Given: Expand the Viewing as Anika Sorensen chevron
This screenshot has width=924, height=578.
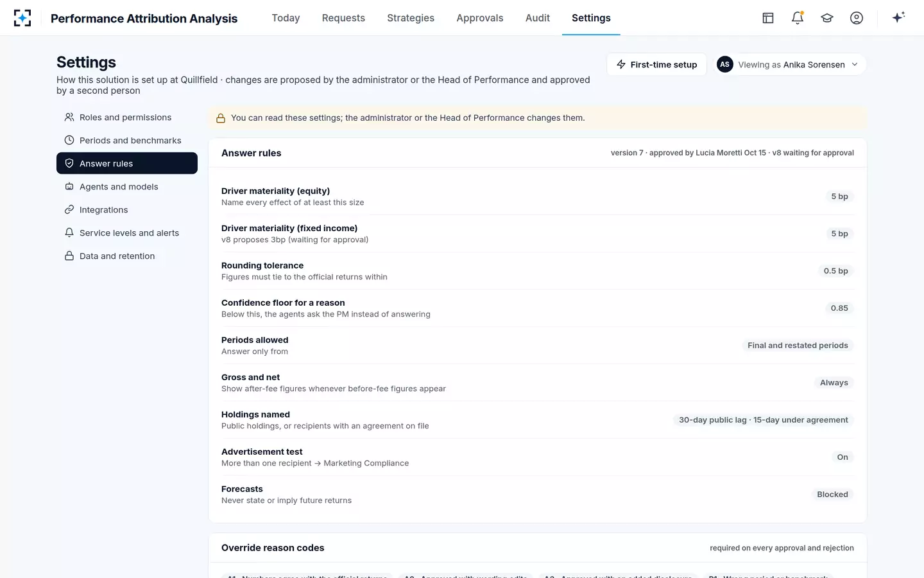Looking at the screenshot, I should [x=855, y=64].
